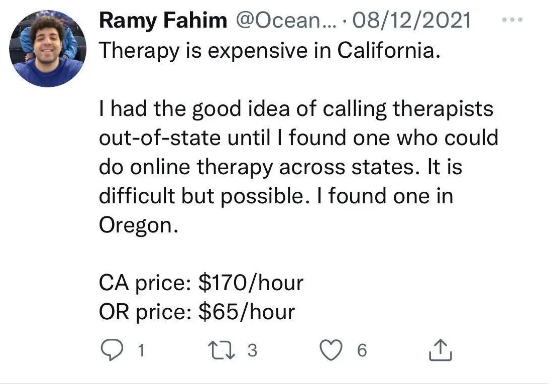
Task: Click the line 'Therapy is expensive in California.'
Action: click(270, 51)
